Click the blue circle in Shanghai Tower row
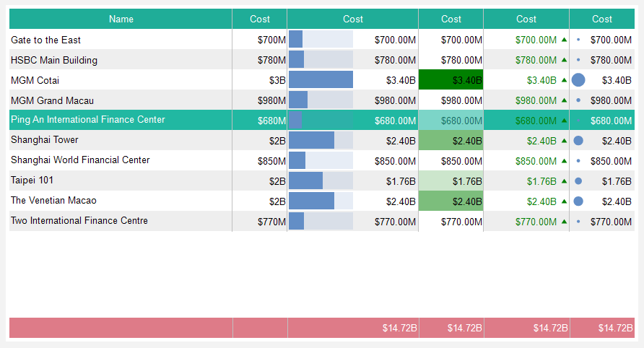The width and height of the screenshot is (644, 348). [578, 141]
